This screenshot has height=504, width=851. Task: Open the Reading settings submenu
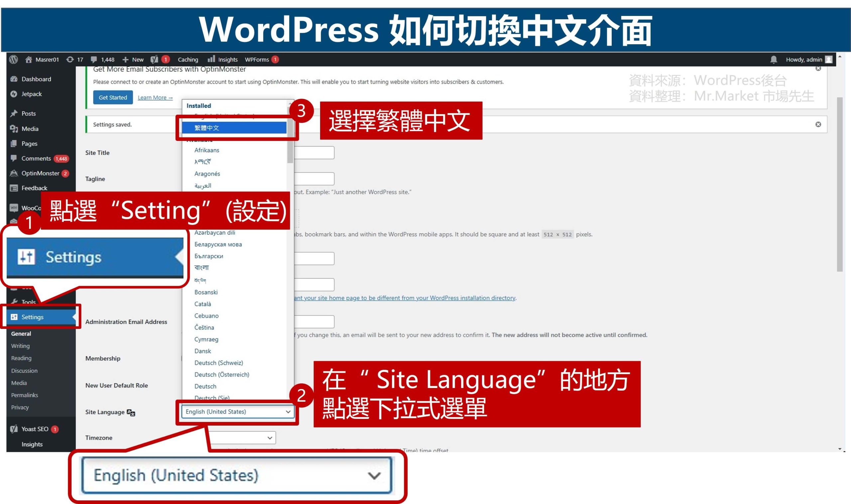coord(21,358)
